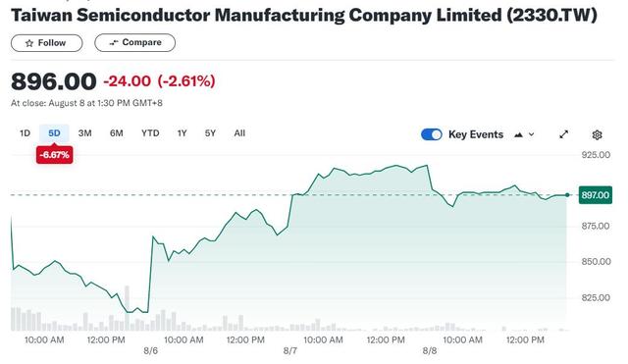This screenshot has height=364, width=628.
Task: Show the 5Y range
Action: click(x=210, y=133)
